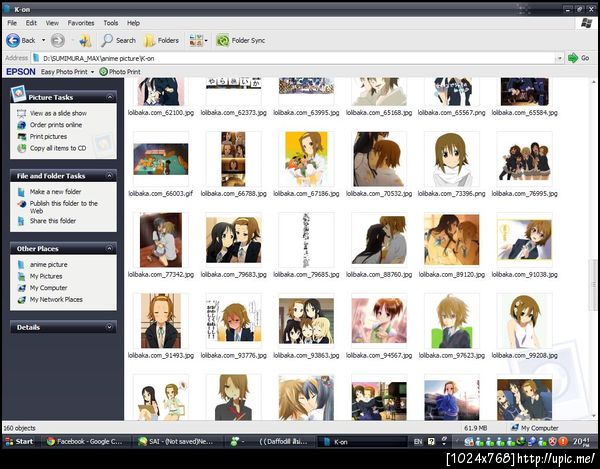Go to My Pictures link
Image resolution: width=600 pixels, height=469 pixels.
click(46, 276)
